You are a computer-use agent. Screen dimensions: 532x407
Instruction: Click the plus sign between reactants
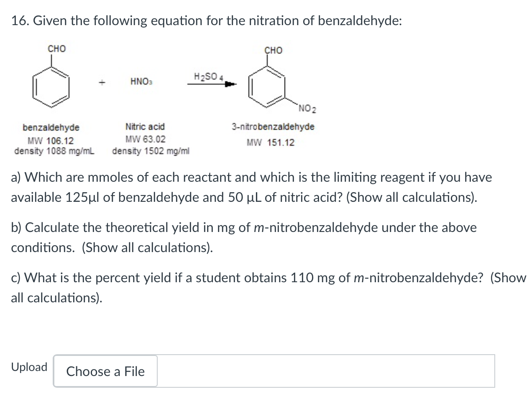[102, 82]
